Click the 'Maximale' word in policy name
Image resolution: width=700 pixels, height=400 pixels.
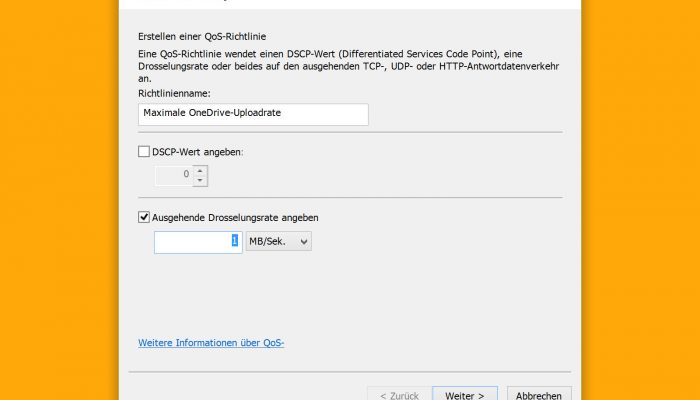[164, 113]
